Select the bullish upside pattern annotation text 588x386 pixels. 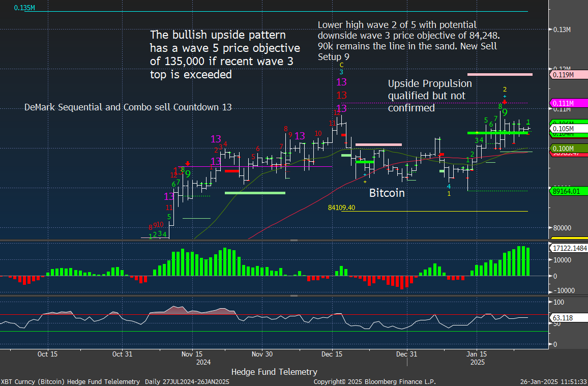(225, 55)
